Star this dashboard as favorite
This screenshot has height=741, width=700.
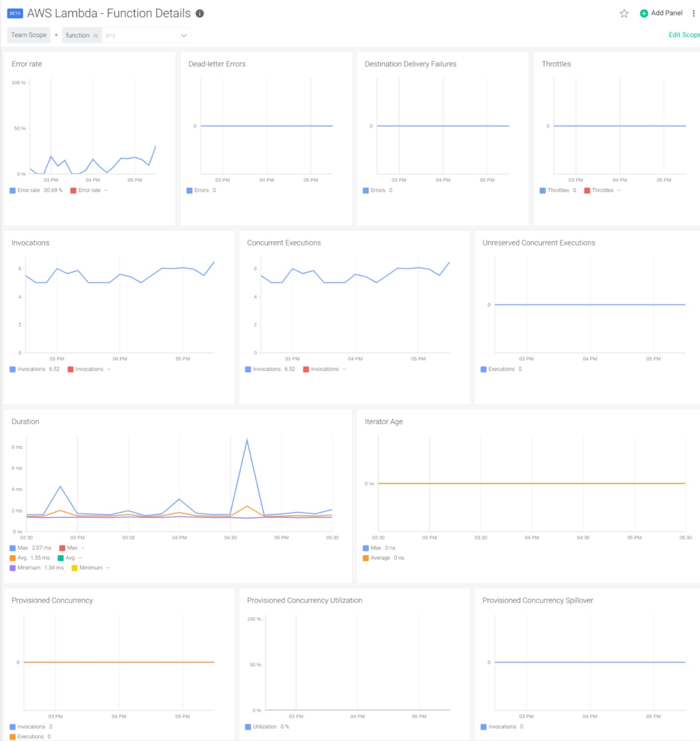coord(624,13)
